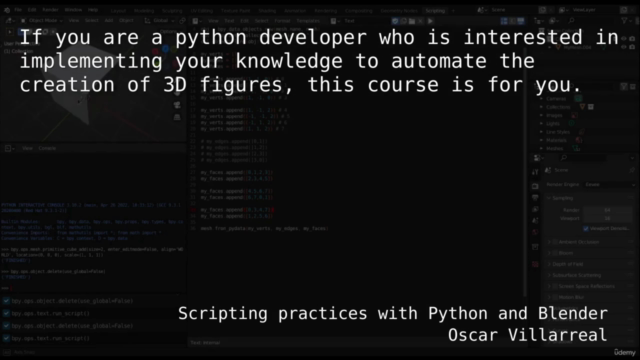Click the fake user shield icon
The image size is (640, 360).
point(395,21)
